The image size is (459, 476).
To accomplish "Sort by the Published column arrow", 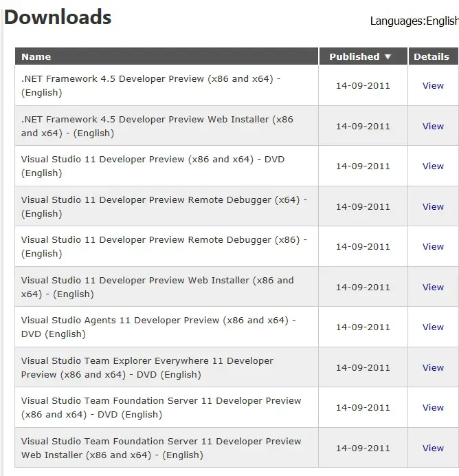I will point(388,57).
